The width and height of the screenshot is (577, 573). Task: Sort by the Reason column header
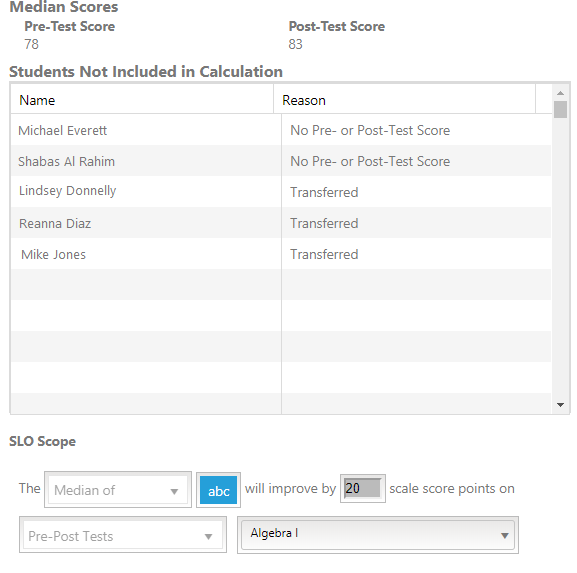point(404,100)
